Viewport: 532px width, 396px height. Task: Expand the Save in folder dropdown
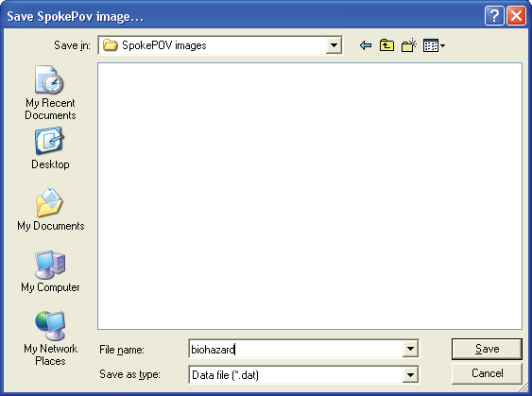[x=334, y=45]
